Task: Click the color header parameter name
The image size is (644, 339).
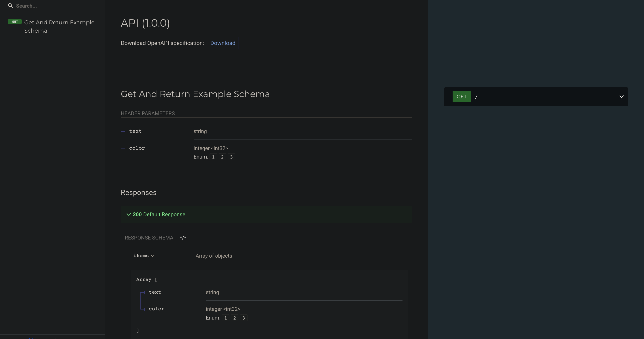Action: (137, 148)
